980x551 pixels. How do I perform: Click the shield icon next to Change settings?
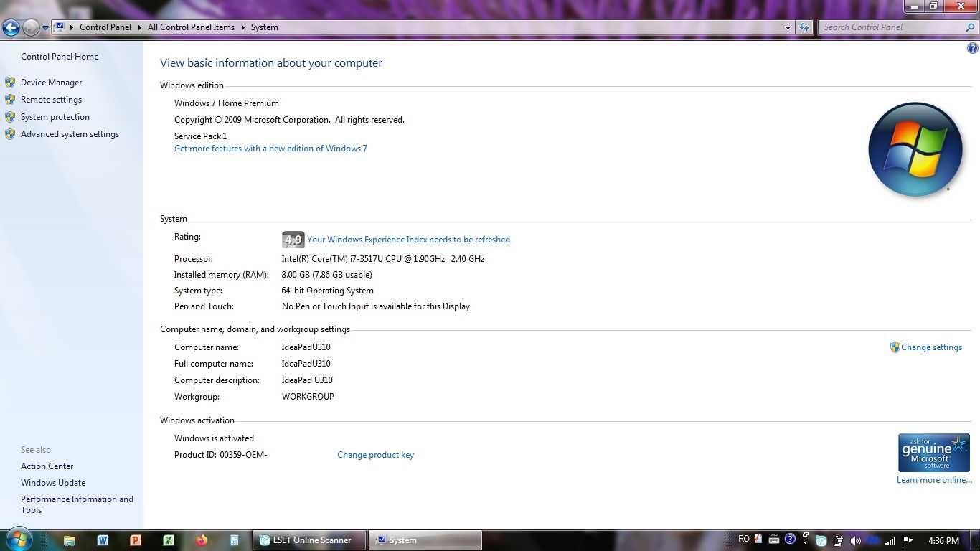(x=895, y=347)
